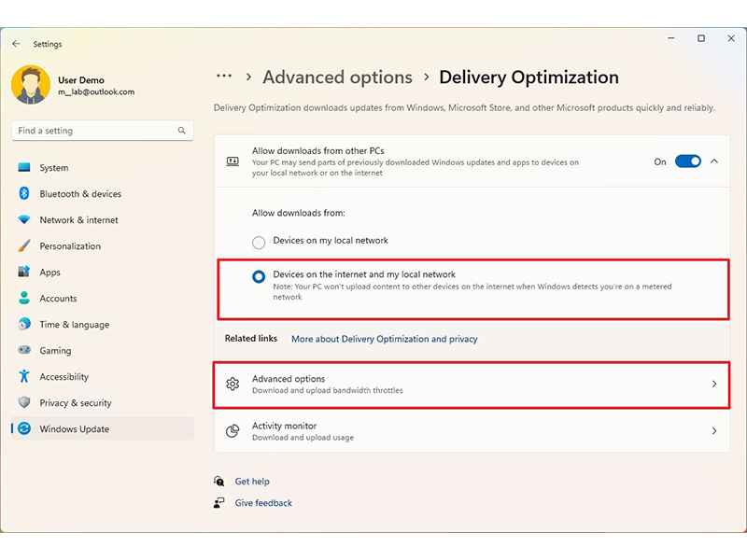Turn off Allow downloads from other PCs

(x=687, y=161)
